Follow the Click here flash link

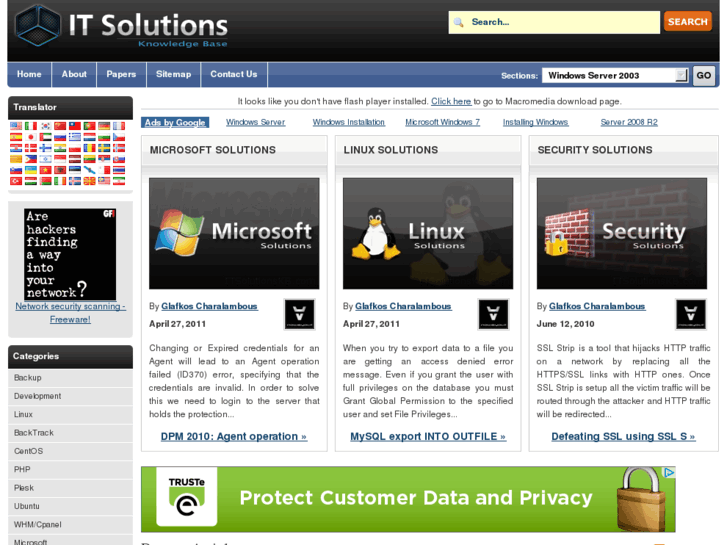point(451,101)
